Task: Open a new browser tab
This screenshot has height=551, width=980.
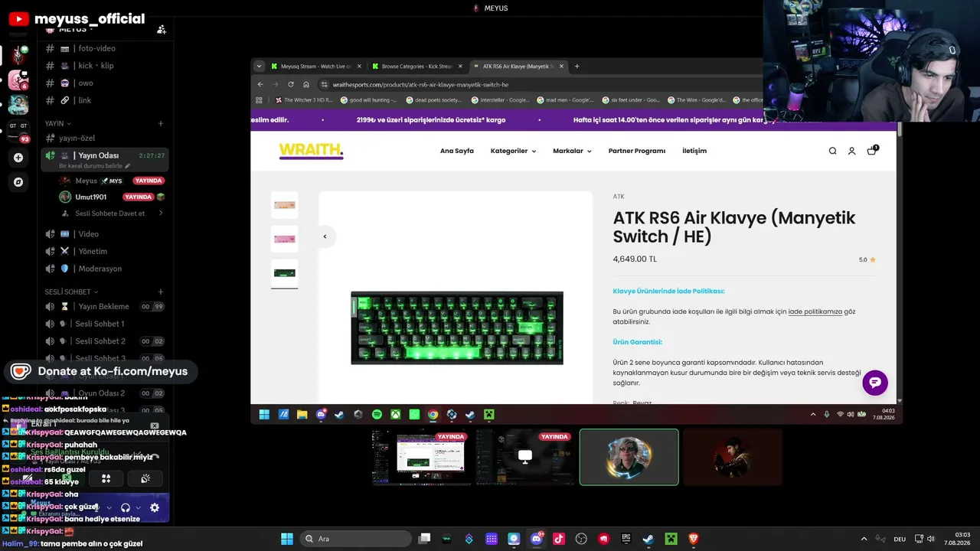Action: tap(577, 67)
